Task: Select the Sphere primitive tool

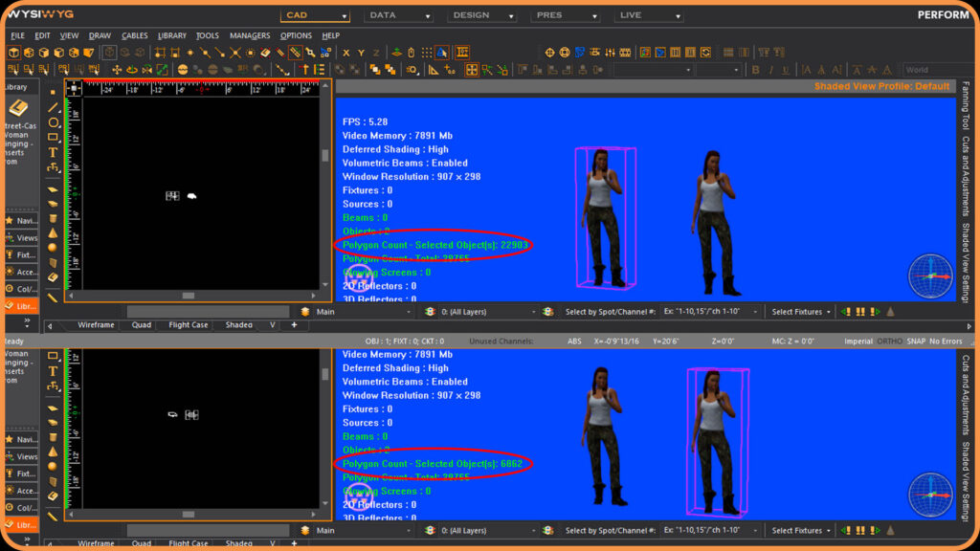Action: [x=54, y=247]
